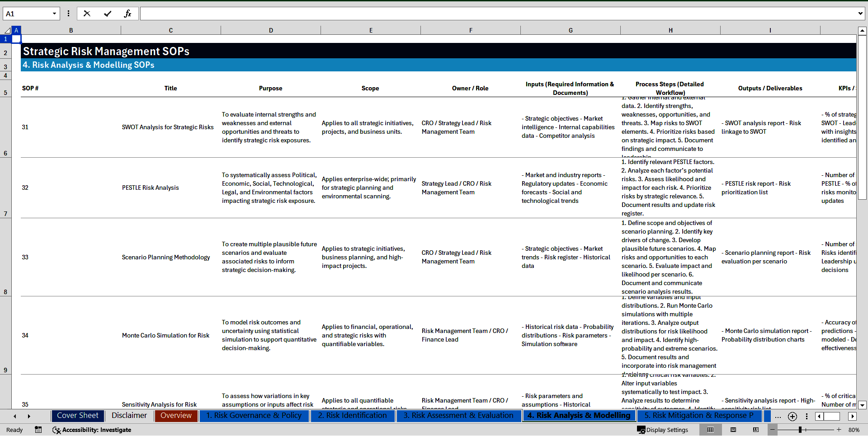Open the Name Box dropdown

tap(54, 14)
